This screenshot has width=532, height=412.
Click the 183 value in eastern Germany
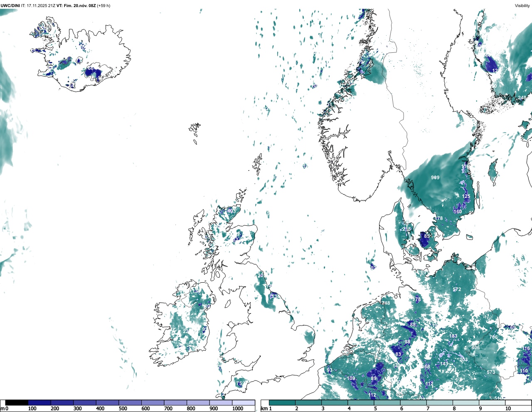[453, 336]
